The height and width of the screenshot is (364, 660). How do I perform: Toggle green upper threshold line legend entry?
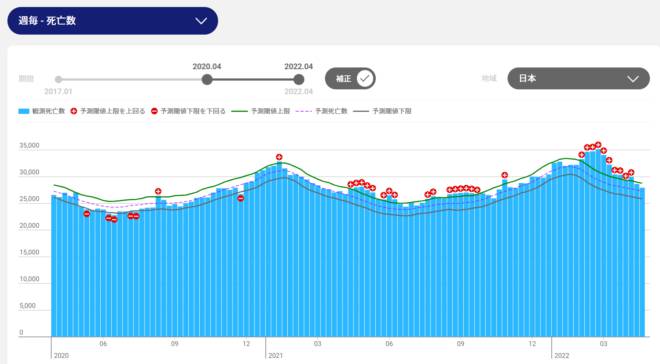pos(261,111)
